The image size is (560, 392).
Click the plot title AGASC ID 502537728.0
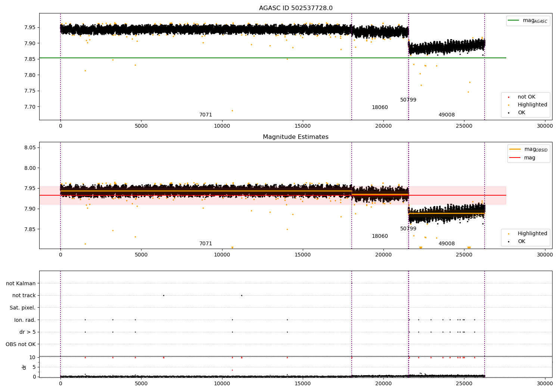click(296, 8)
